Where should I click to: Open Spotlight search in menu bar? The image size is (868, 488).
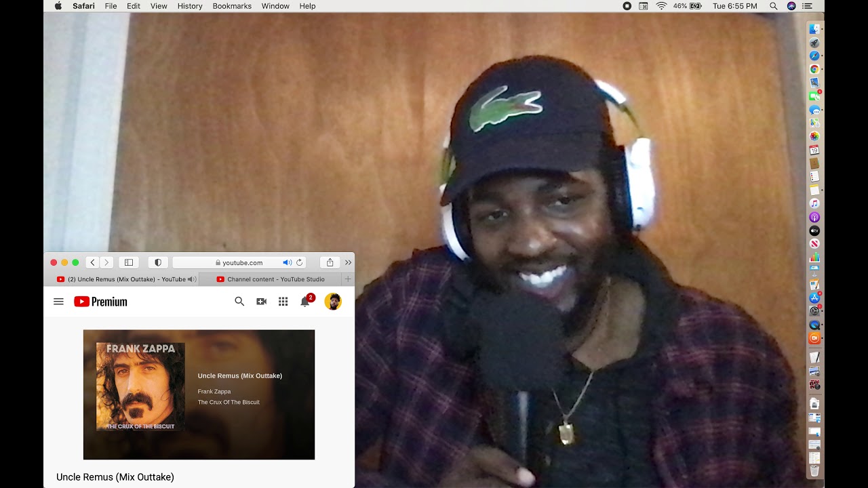tap(774, 6)
